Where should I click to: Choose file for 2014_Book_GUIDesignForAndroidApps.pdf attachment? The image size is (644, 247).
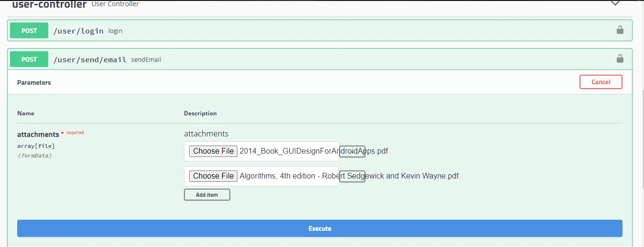pos(214,151)
